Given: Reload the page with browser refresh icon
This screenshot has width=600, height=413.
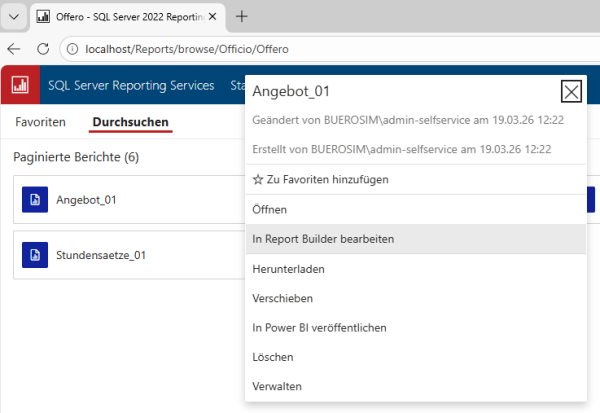Looking at the screenshot, I should (x=43, y=48).
